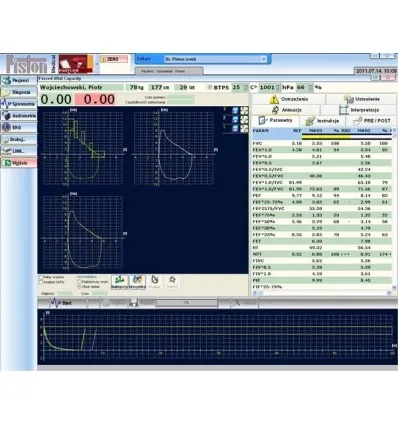Open the EKG module

click(19, 128)
